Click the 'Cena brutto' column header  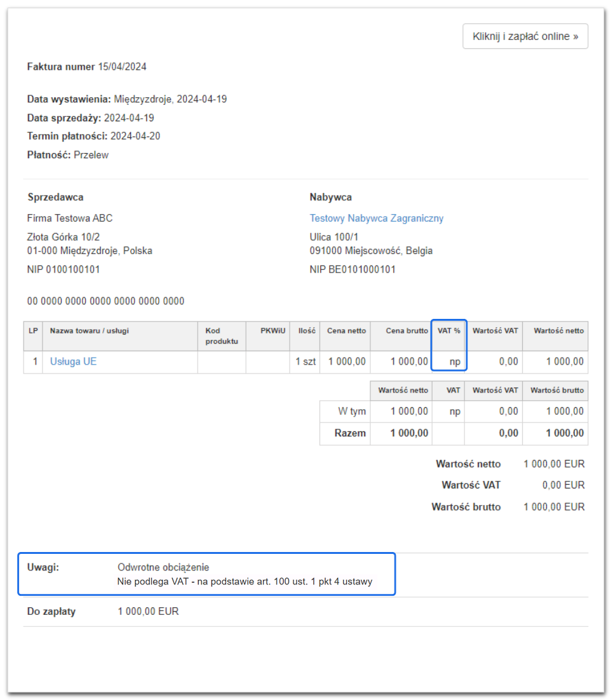(407, 331)
